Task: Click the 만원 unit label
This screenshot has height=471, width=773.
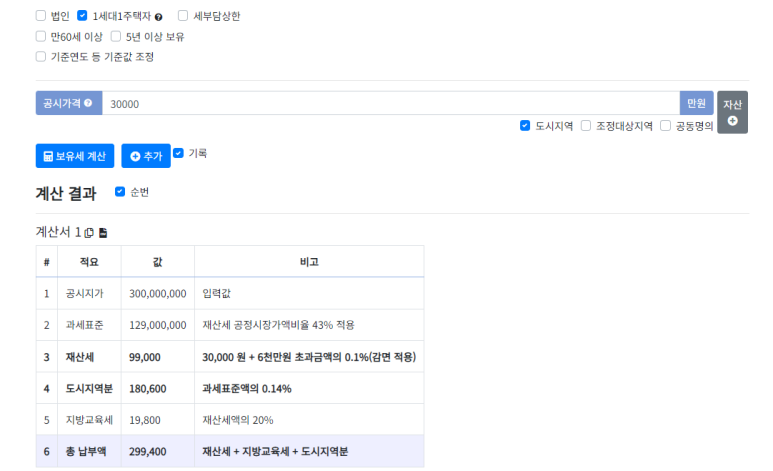Action: (696, 103)
